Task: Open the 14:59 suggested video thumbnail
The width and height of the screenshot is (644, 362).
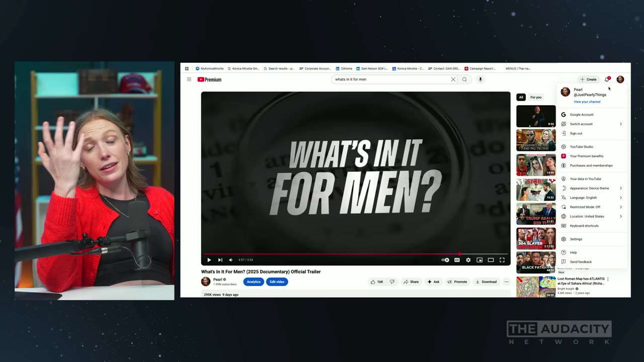Action: [536, 165]
